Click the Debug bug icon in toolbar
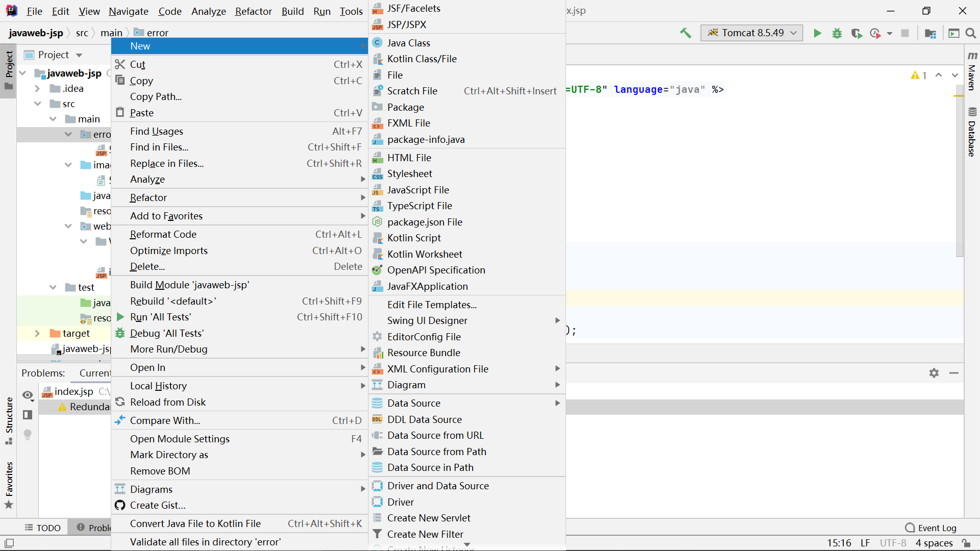Image resolution: width=980 pixels, height=551 pixels. (837, 33)
